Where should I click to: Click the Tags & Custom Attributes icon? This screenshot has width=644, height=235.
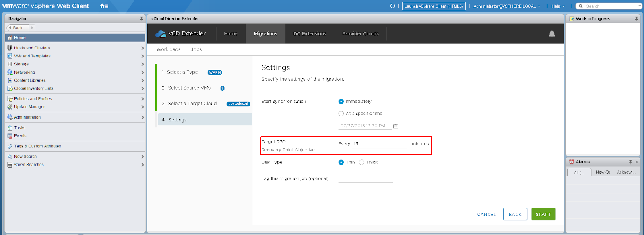[10, 146]
